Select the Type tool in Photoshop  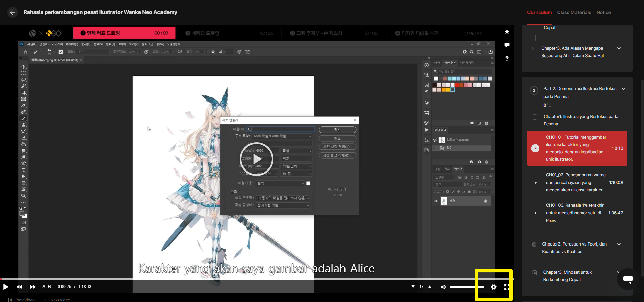pos(24,170)
